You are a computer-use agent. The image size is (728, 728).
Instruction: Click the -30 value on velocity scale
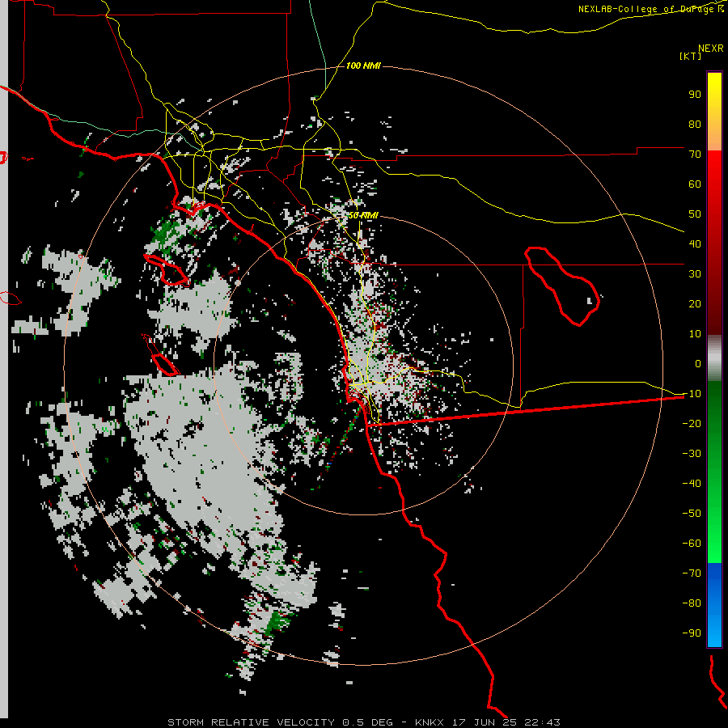point(692,454)
